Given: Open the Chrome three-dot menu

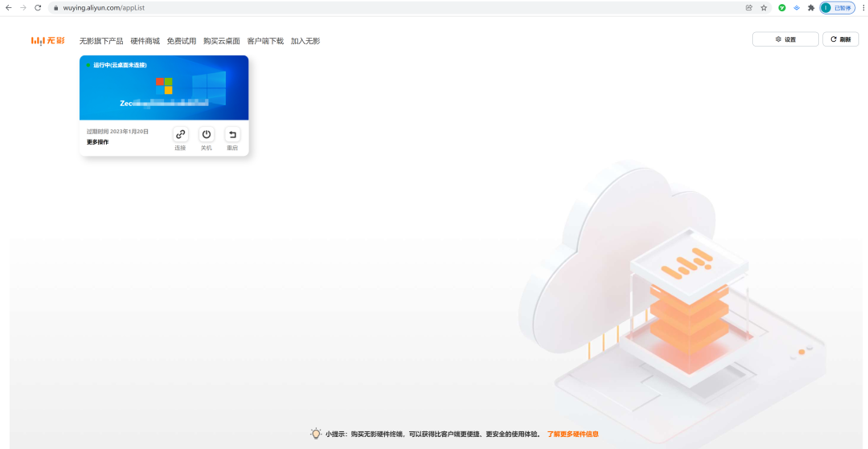Looking at the screenshot, I should (x=863, y=8).
